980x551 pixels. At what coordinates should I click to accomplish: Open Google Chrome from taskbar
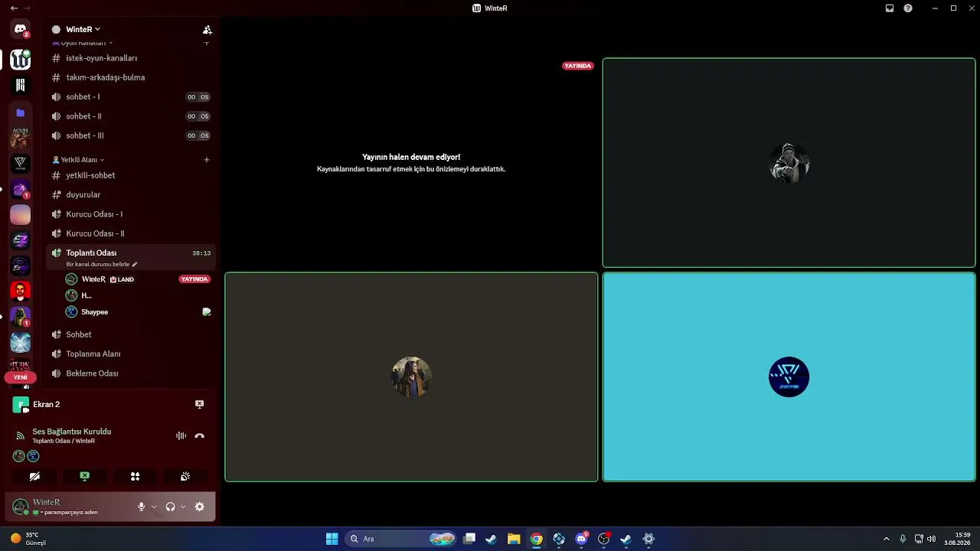(x=536, y=539)
